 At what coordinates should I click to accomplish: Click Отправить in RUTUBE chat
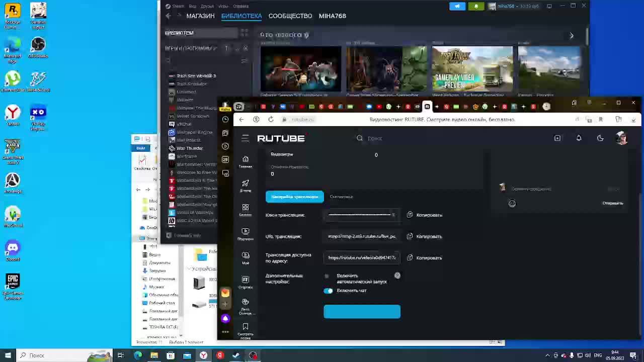coord(613,203)
